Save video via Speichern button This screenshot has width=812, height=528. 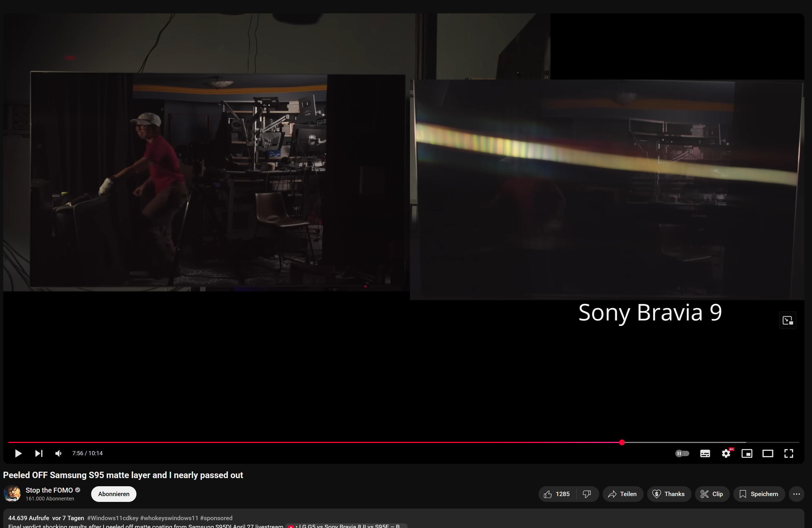759,494
